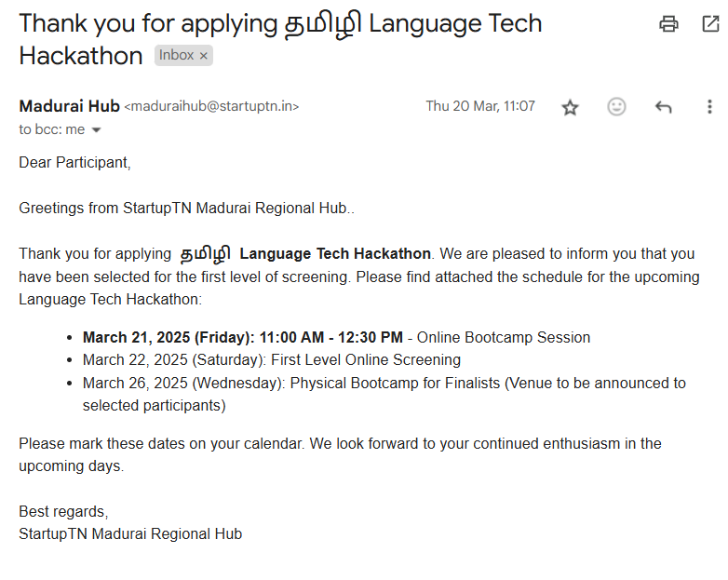Click the 'Dear Participant,' greeting line
Screen dimensions: 728x580
[75, 163]
